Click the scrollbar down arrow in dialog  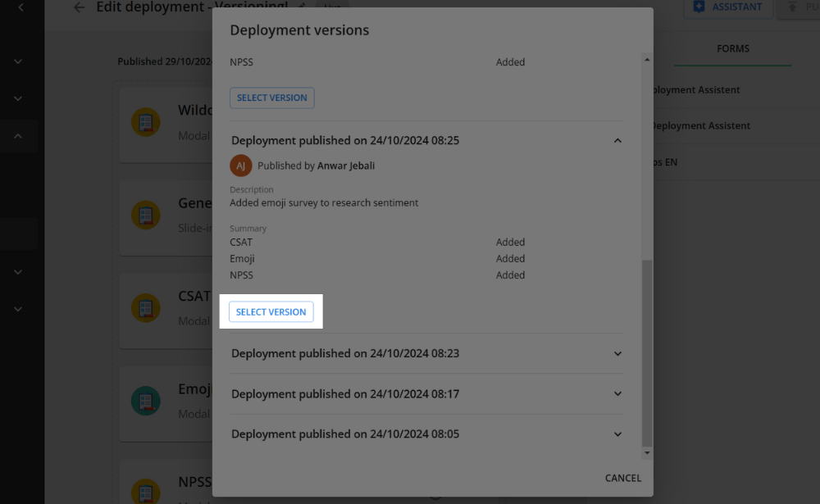(x=647, y=452)
